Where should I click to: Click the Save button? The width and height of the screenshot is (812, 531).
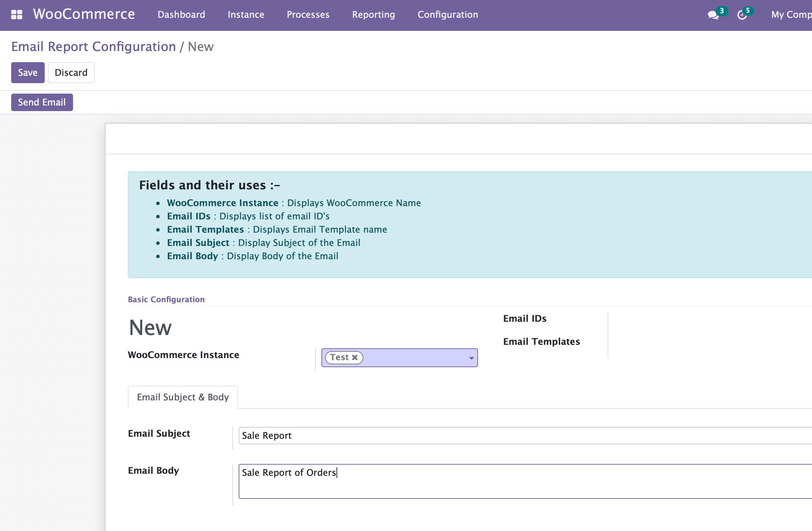[28, 73]
